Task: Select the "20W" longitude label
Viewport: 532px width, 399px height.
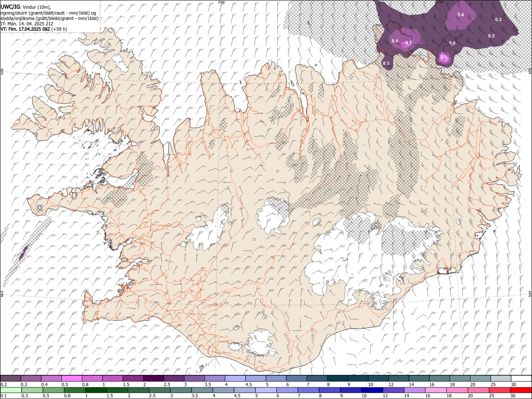Action: (x=221, y=2)
